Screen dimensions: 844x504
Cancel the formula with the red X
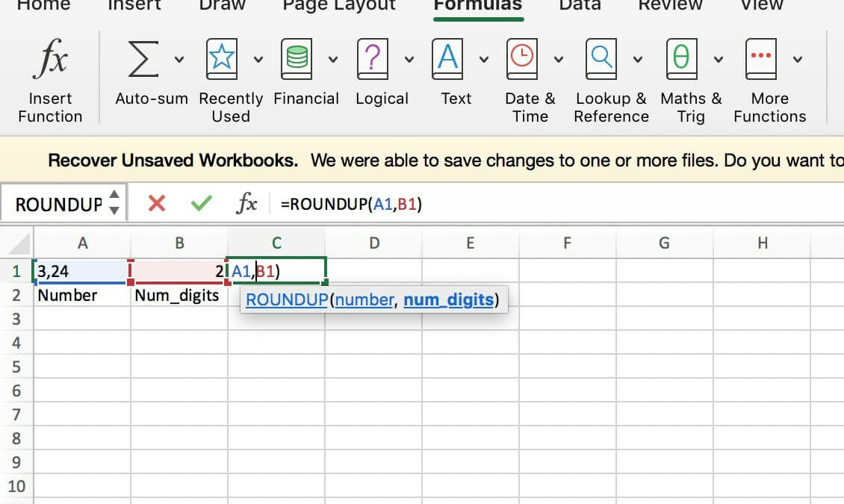(158, 203)
